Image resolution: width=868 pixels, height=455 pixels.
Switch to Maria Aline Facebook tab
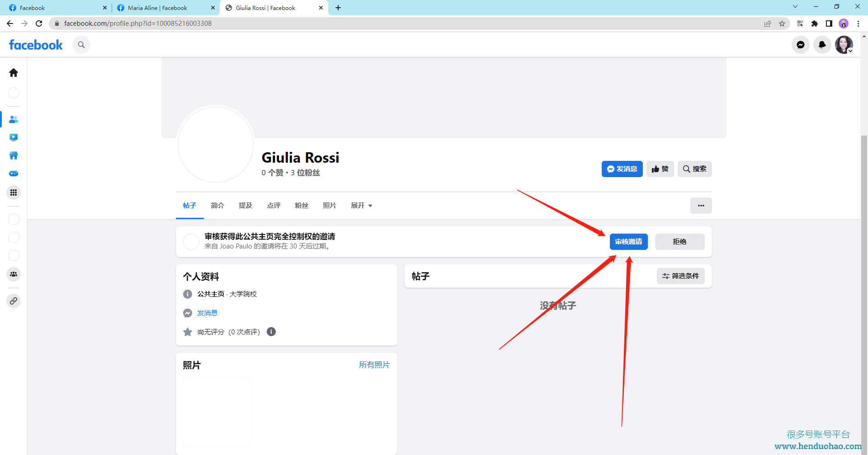click(x=165, y=8)
